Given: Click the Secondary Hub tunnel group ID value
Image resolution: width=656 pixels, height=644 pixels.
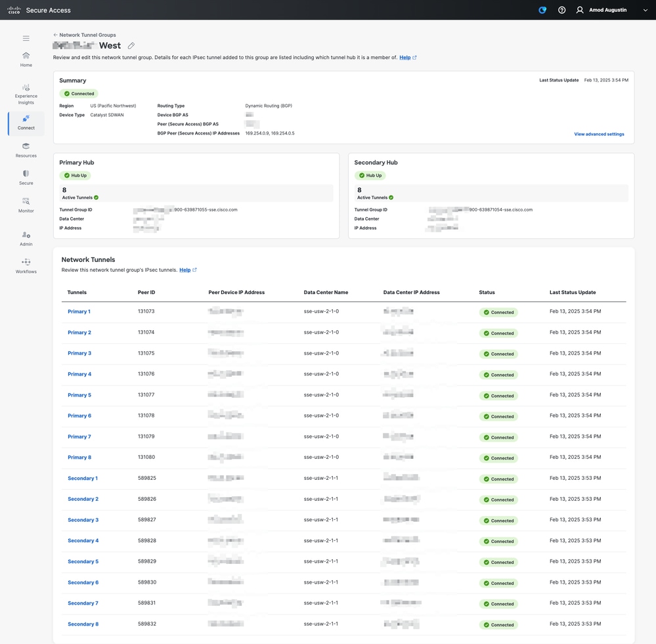Looking at the screenshot, I should 481,209.
